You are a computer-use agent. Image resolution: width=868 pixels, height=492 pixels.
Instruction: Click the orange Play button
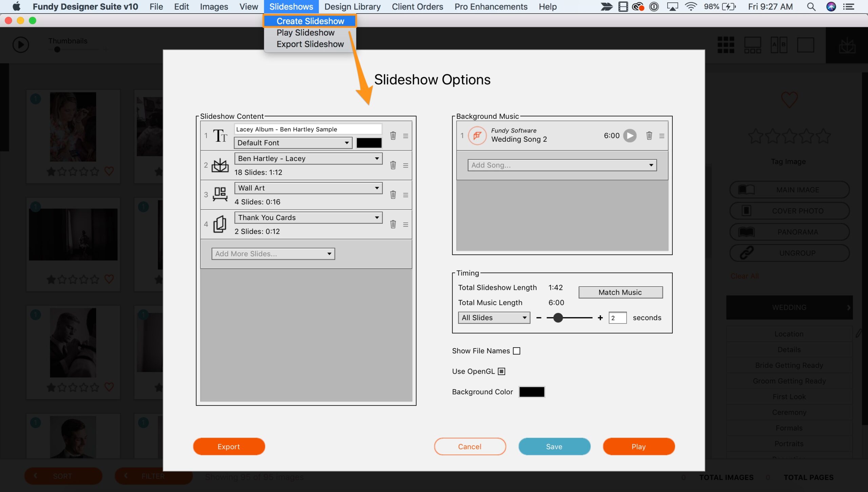[x=638, y=447]
